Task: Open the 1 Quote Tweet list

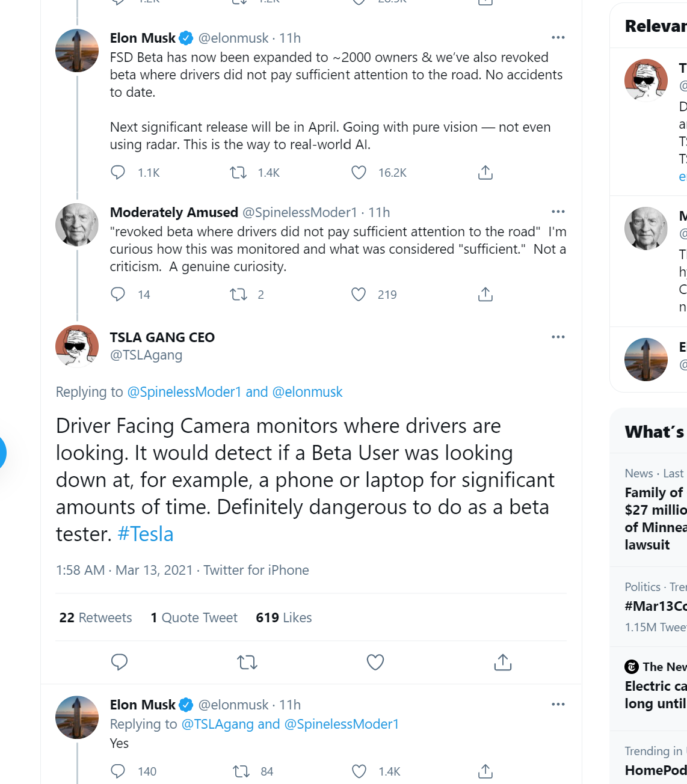Action: coord(194,617)
